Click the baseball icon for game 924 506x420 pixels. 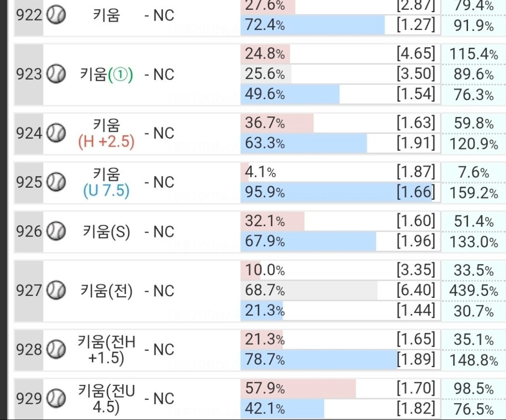coord(56,133)
